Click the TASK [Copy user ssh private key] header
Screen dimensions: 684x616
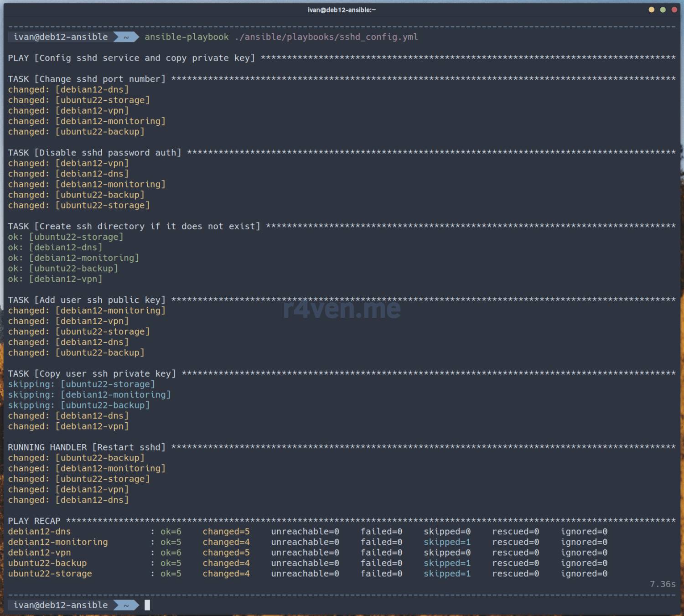tap(92, 374)
